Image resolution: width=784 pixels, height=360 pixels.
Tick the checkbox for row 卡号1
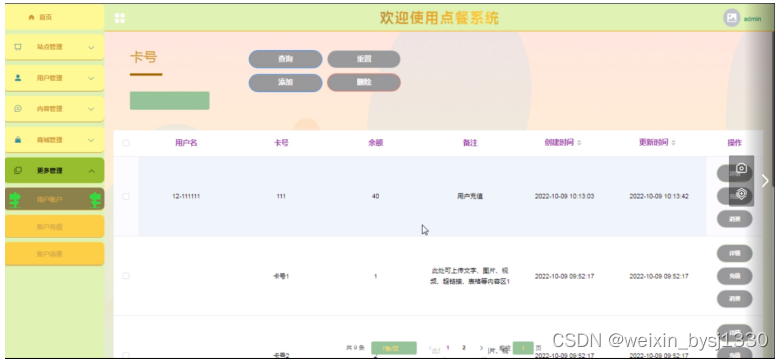click(126, 276)
